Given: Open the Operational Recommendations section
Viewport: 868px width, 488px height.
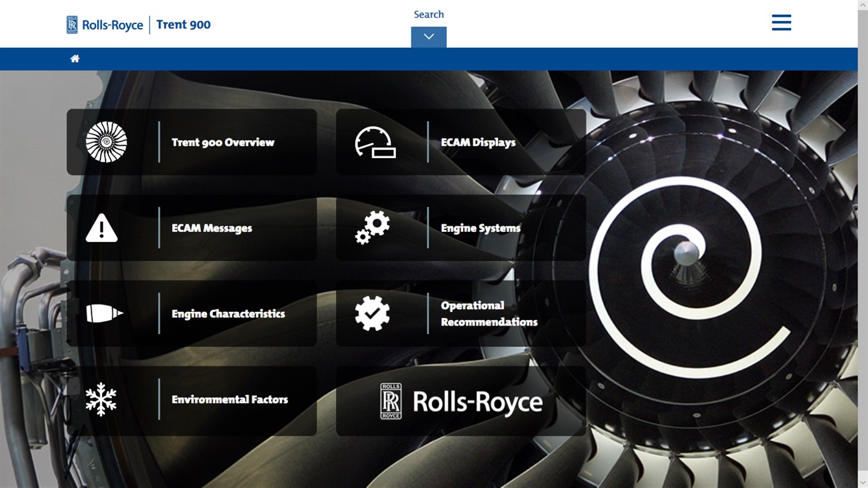Looking at the screenshot, I should 489,313.
